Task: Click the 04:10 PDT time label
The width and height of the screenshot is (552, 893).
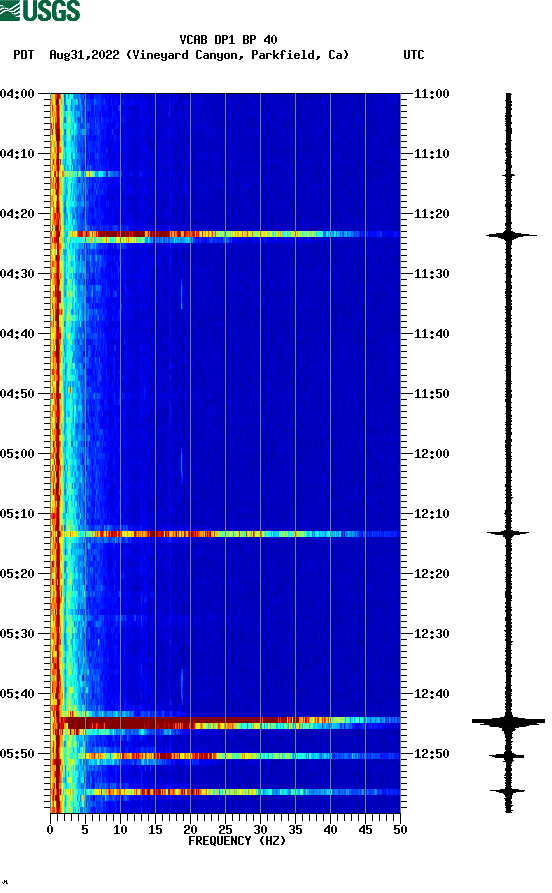Action: pyautogui.click(x=17, y=154)
